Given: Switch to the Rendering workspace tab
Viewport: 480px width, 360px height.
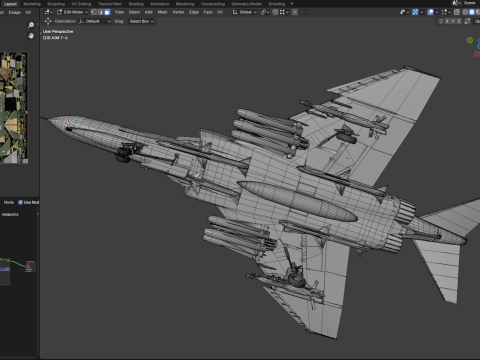Looking at the screenshot, I should 185,4.
